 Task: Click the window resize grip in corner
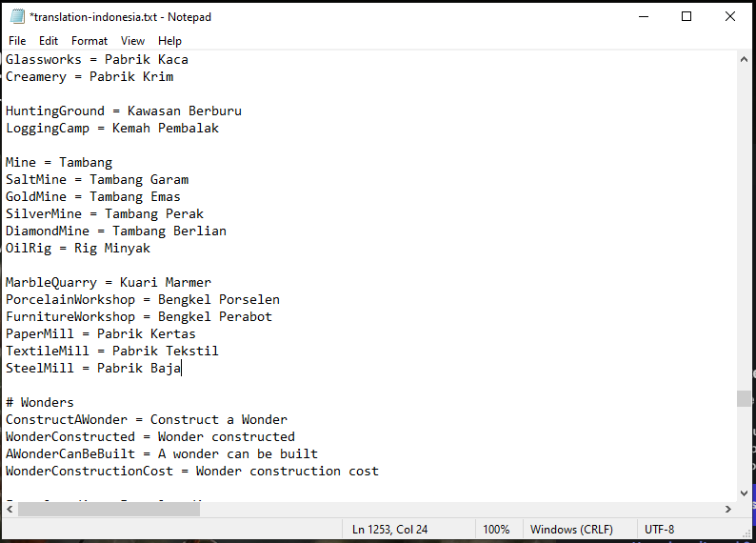click(747, 533)
